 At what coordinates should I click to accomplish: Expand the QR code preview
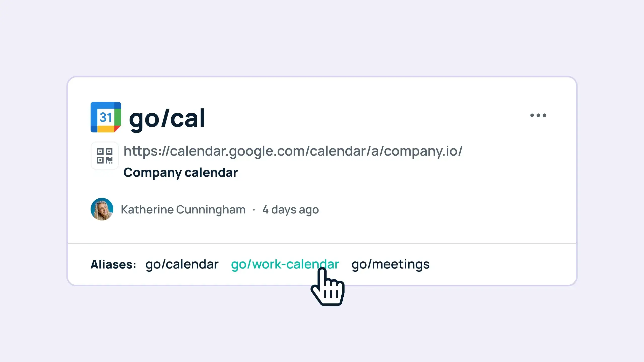point(105,156)
